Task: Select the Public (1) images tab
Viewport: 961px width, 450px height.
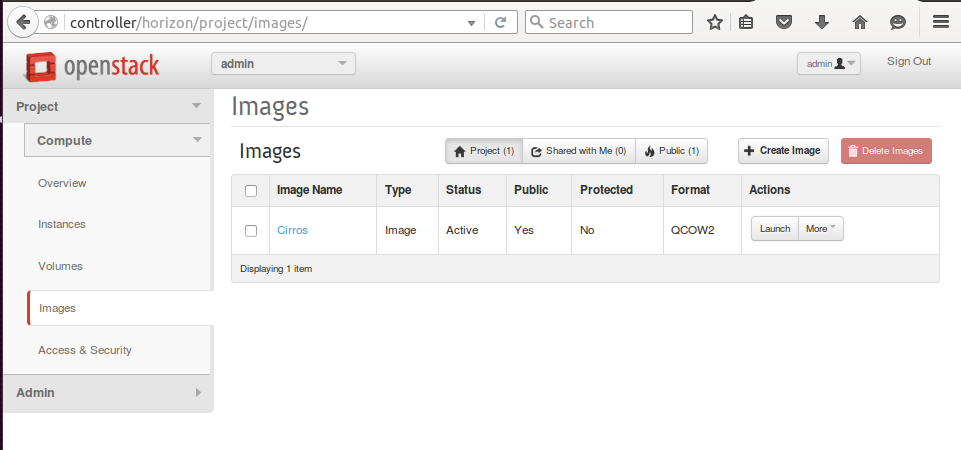Action: tap(671, 151)
